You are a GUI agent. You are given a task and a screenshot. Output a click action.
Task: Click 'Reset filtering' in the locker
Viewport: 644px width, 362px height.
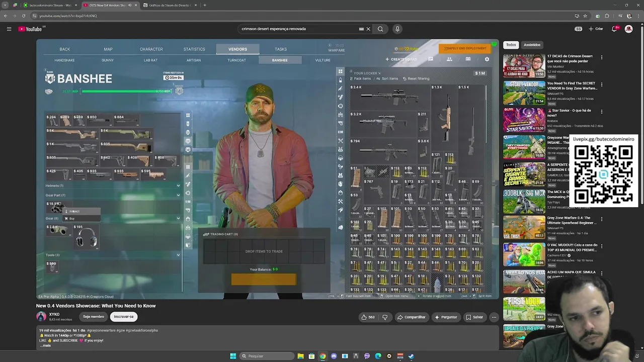(416, 78)
